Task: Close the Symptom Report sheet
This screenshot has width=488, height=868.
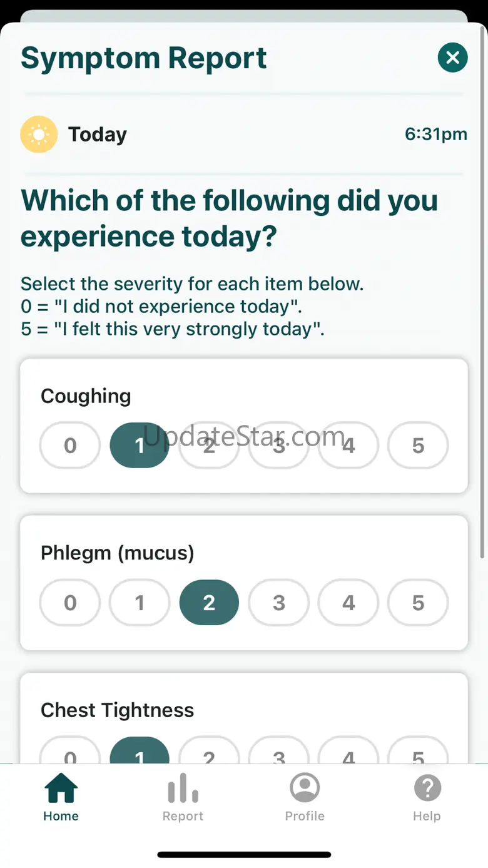Action: coord(452,58)
